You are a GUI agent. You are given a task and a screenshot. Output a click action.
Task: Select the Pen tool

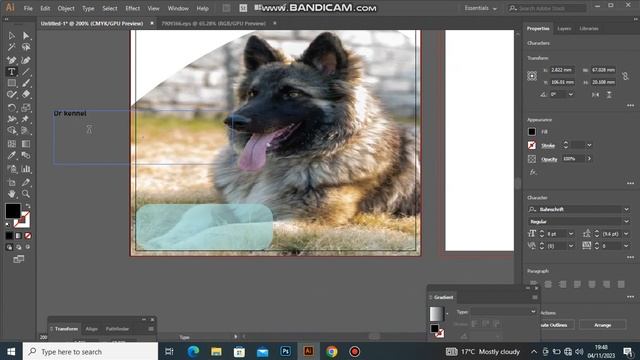(x=11, y=60)
